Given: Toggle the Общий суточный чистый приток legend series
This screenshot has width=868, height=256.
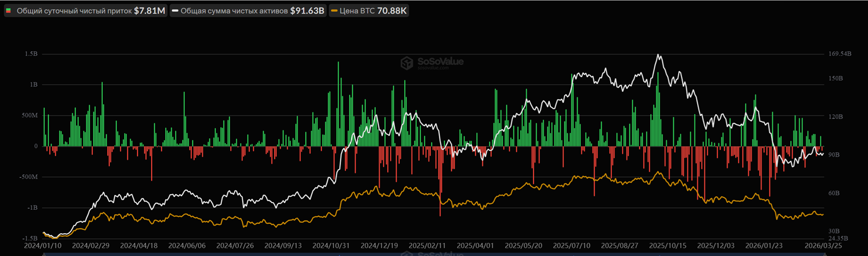Looking at the screenshot, I should pos(85,11).
